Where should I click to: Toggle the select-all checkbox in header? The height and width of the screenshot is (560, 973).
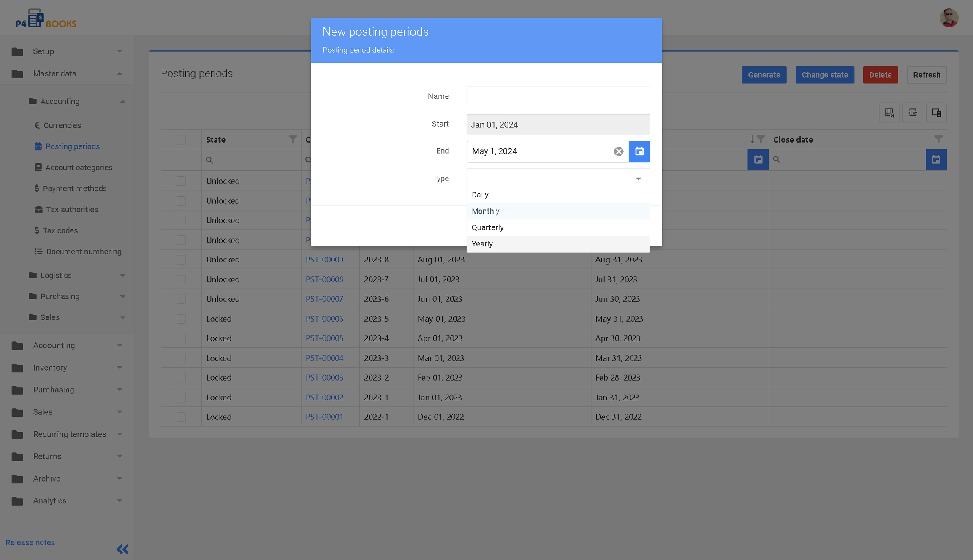click(x=181, y=140)
